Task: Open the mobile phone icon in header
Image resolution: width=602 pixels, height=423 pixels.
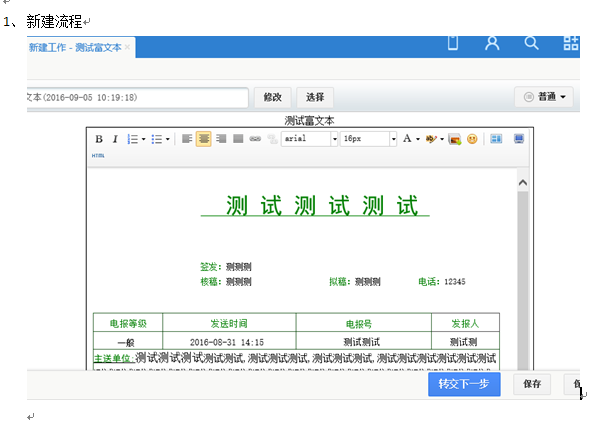Action: pyautogui.click(x=453, y=42)
